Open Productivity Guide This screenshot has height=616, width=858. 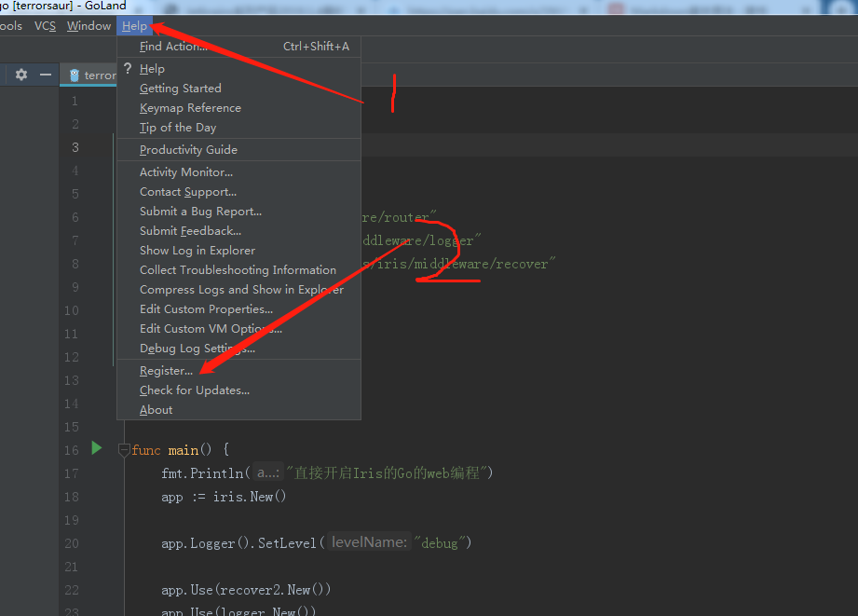(238, 149)
